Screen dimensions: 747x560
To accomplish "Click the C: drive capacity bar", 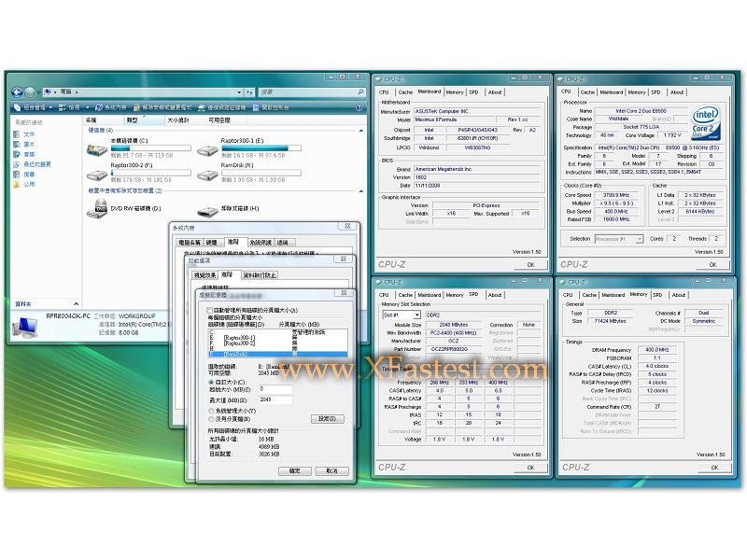I will click(151, 148).
